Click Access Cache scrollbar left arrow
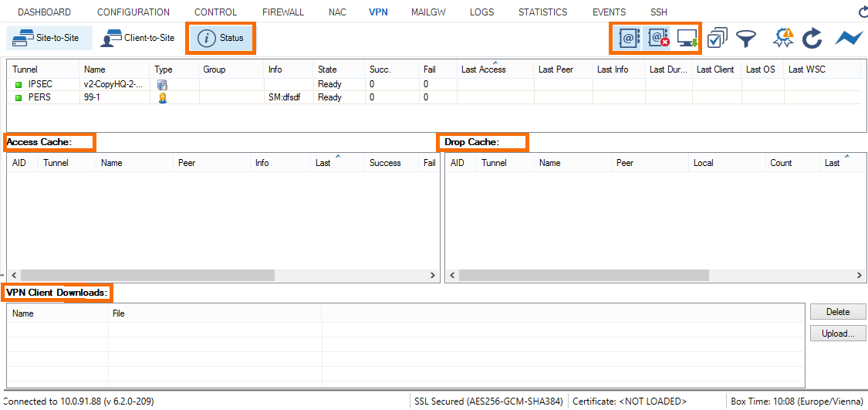The image size is (868, 410). point(15,276)
